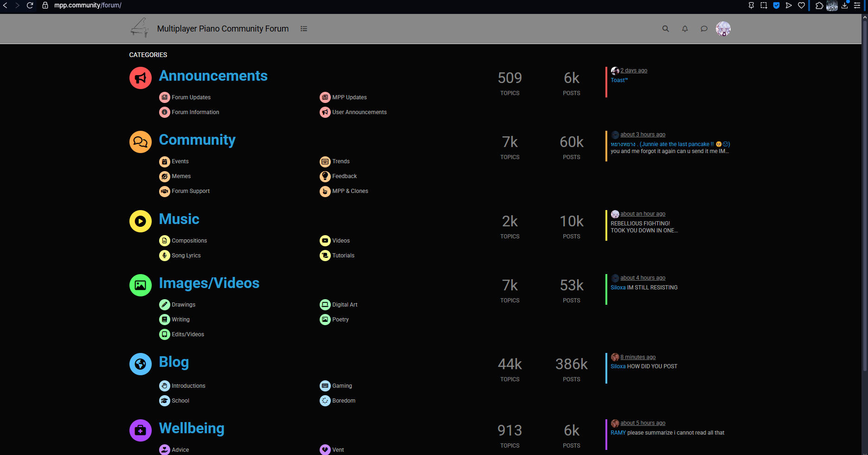Viewport: 868px width, 455px height.
Task: Click the Announcements megaphone category icon
Action: [x=140, y=78]
